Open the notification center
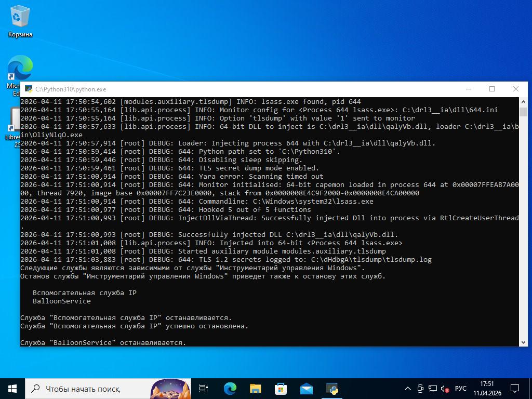532x399 pixels. 515,389
